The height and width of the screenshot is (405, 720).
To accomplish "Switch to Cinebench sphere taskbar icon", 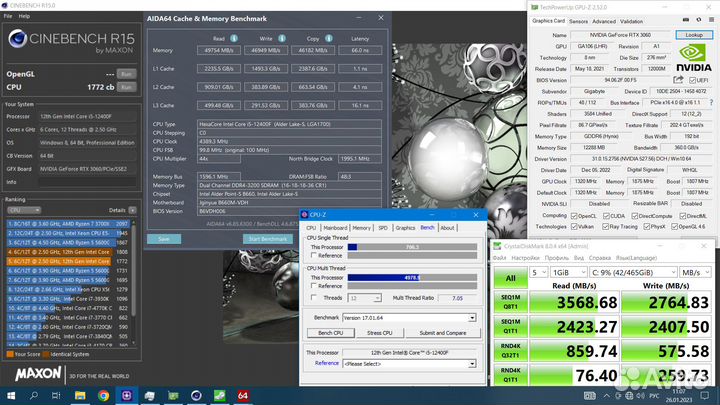I will 196,395.
